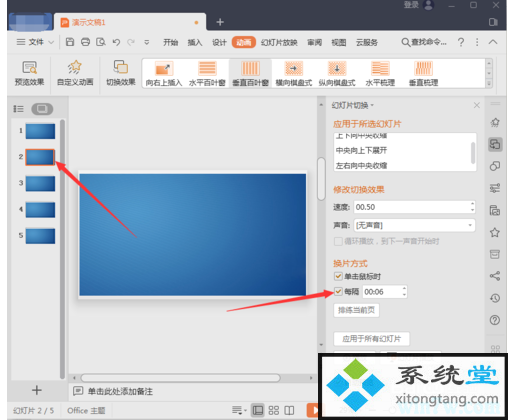Screen dimensions: 508x420
Task: Click the undo arrow icon
Action: click(116, 42)
